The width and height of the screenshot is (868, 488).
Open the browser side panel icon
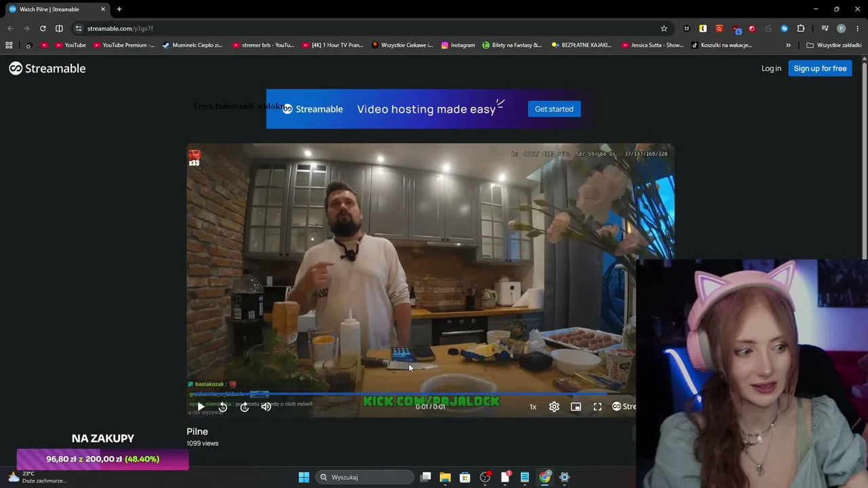pyautogui.click(x=59, y=28)
